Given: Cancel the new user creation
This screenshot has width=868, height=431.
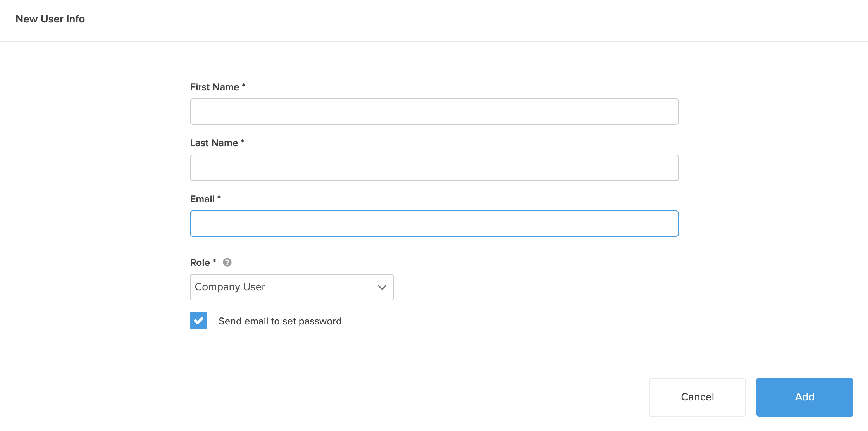Looking at the screenshot, I should coord(697,397).
